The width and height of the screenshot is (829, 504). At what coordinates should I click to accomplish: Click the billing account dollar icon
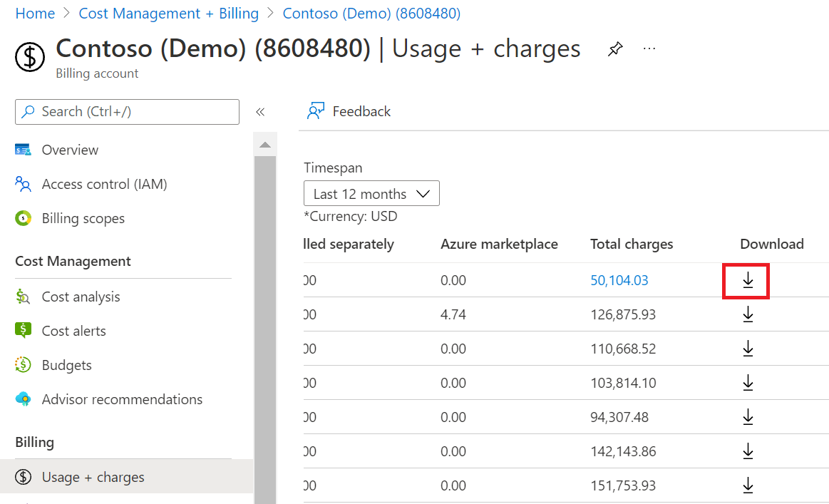pyautogui.click(x=30, y=58)
